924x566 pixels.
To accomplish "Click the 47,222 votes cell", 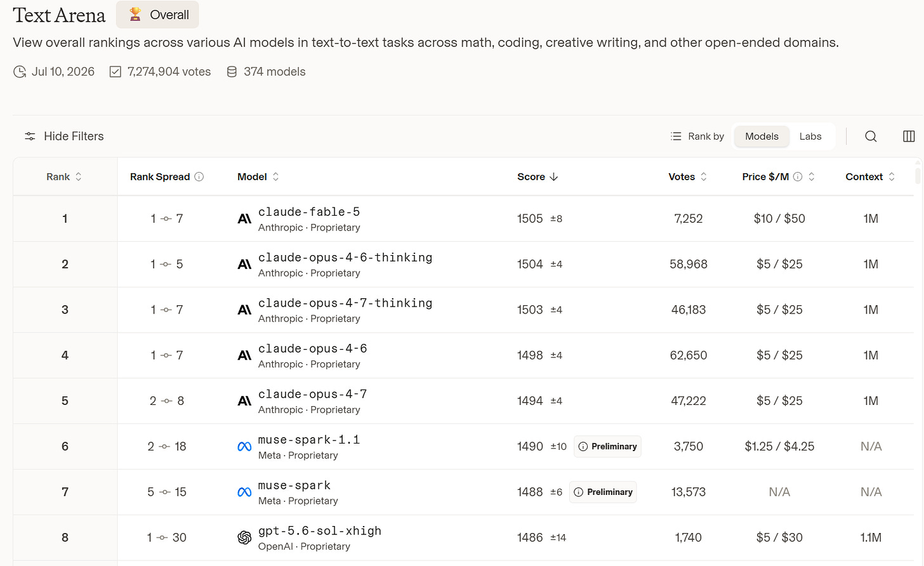I will point(689,401).
